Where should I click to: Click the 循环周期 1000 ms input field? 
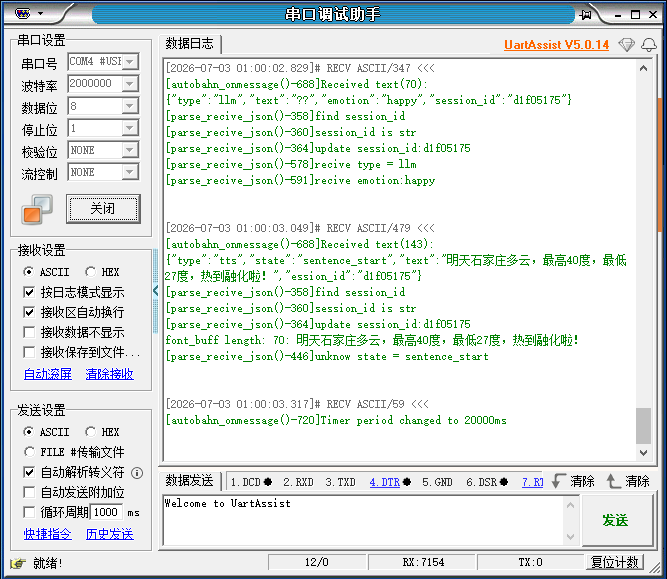pos(106,512)
